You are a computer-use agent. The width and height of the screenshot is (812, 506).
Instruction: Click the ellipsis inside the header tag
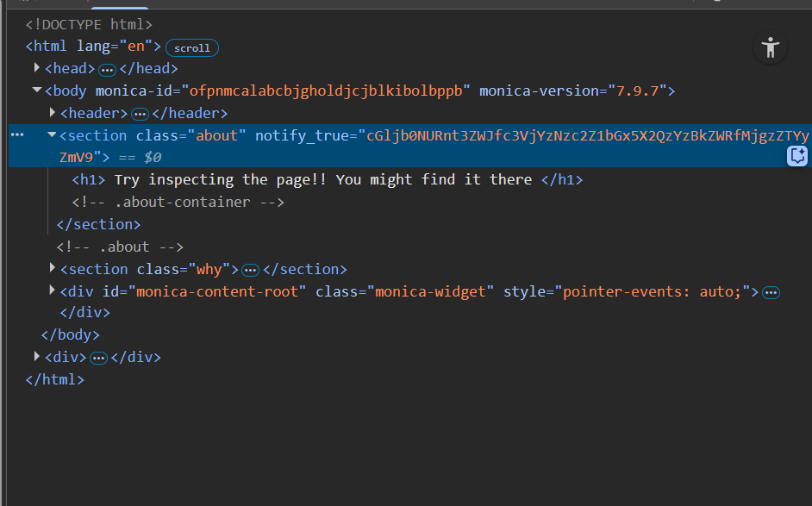pos(140,114)
